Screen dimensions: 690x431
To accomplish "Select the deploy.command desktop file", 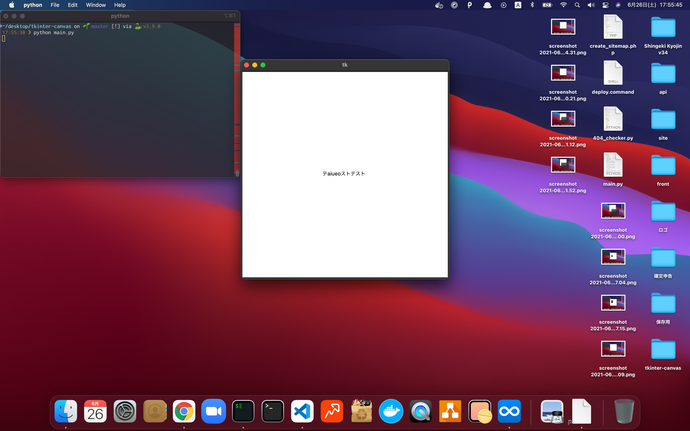I will (613, 77).
